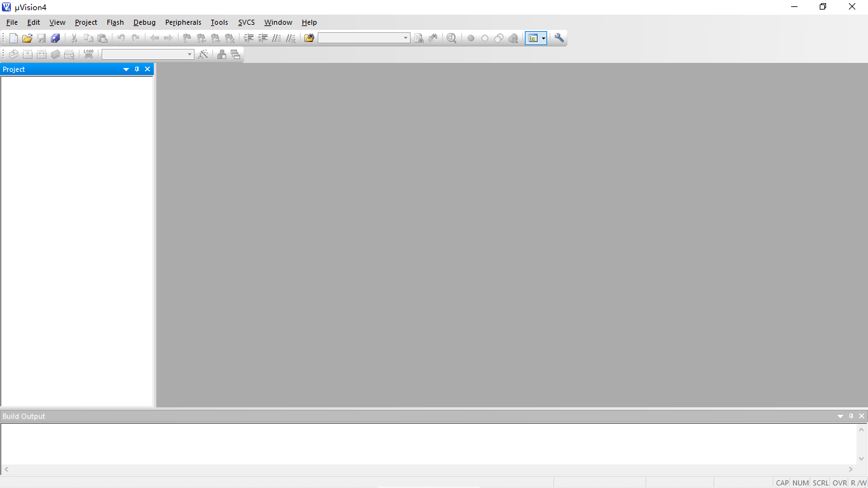Click the Translate current file icon
This screenshot has width=868, height=488.
click(x=13, y=55)
